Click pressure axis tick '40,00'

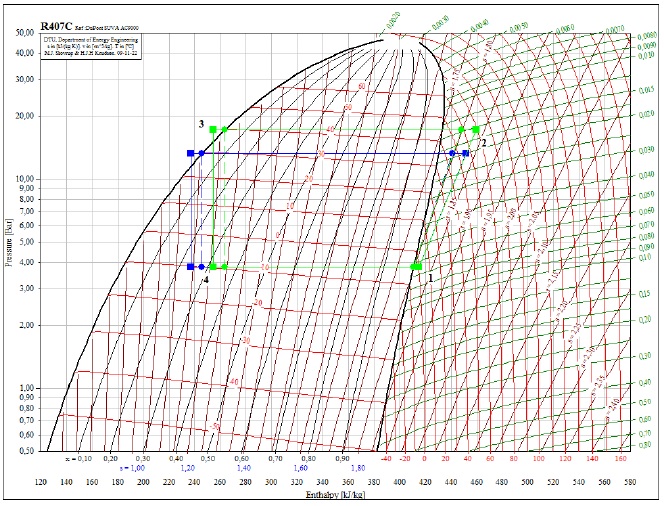point(25,53)
